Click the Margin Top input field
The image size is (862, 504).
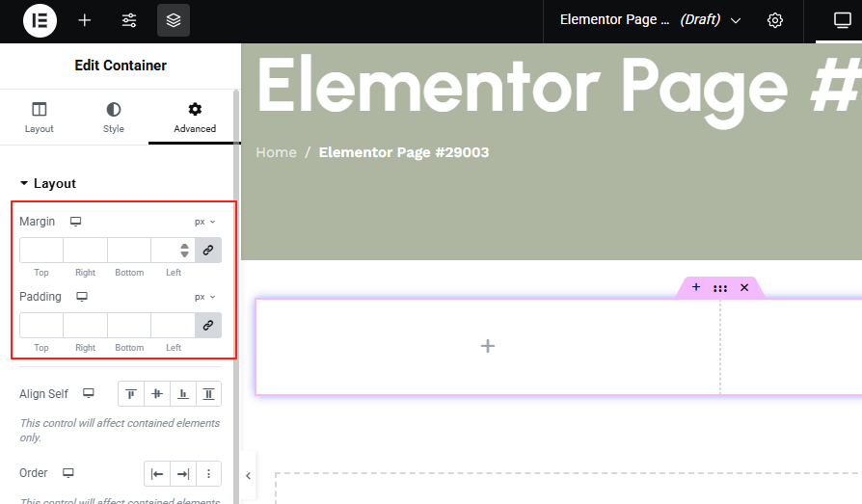[x=41, y=251]
